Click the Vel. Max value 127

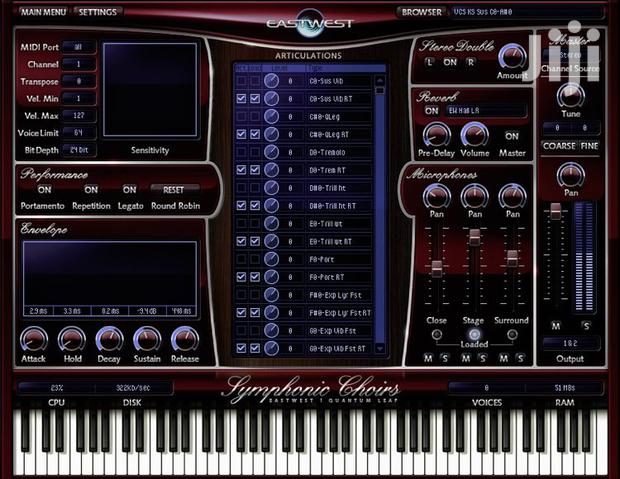[x=78, y=115]
